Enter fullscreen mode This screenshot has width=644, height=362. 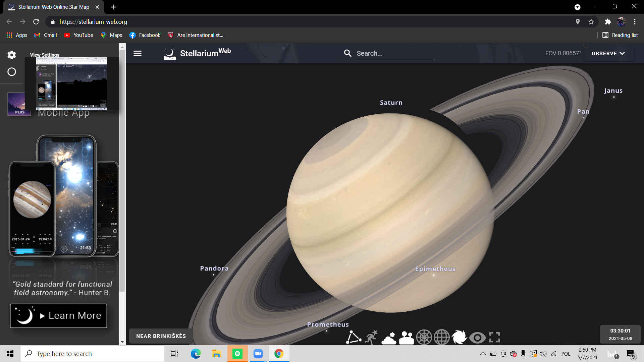pos(494,337)
